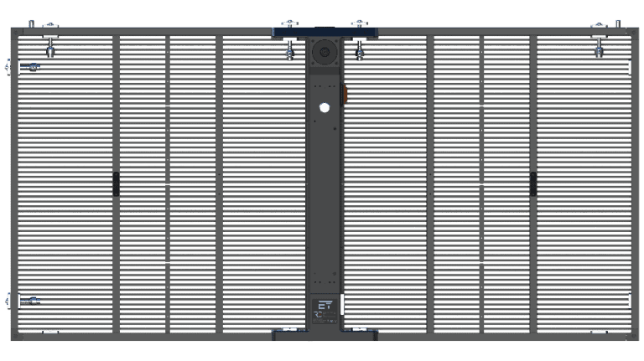Image resolution: width=644 pixels, height=361 pixels.
Task: Pick the lower-right side lock tab
Action: pos(630,300)
